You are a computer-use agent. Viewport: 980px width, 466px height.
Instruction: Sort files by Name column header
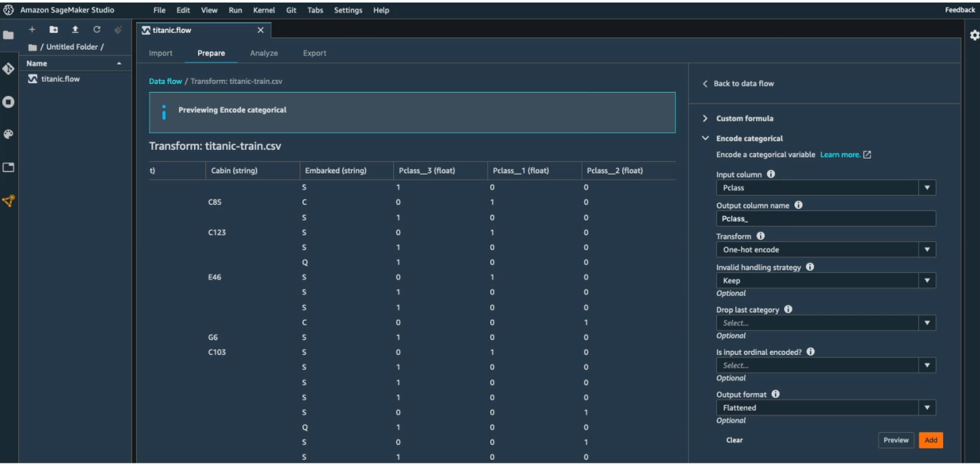tap(75, 63)
